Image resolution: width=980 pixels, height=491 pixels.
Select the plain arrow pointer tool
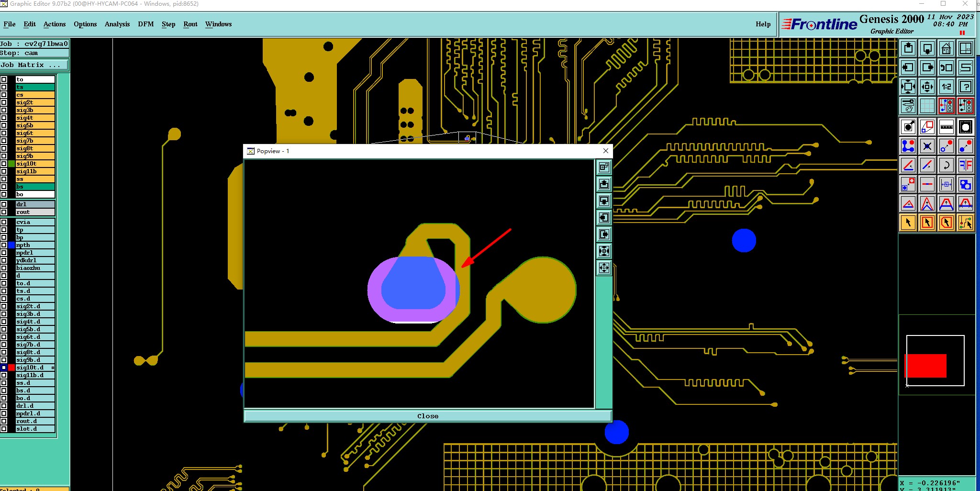908,223
